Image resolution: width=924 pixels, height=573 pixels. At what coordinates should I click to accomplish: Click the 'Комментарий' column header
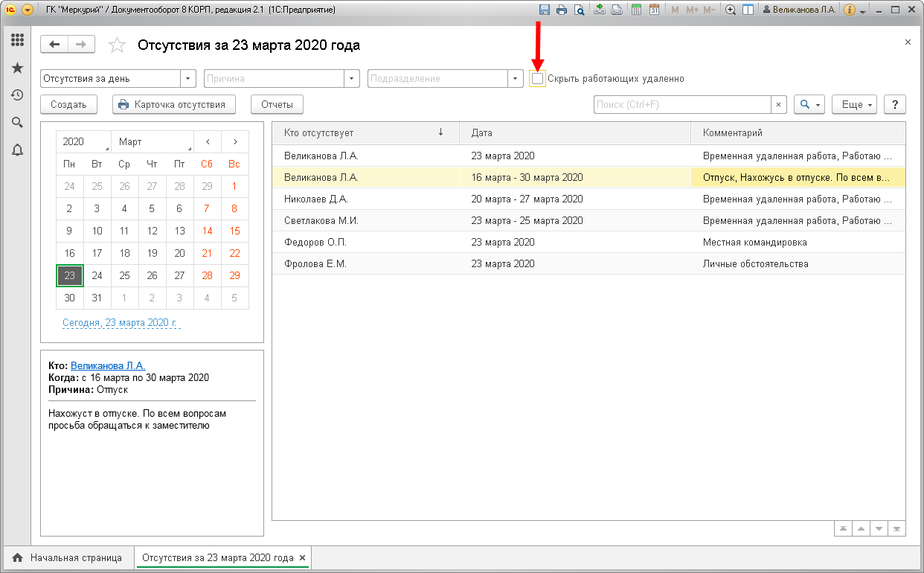click(798, 132)
